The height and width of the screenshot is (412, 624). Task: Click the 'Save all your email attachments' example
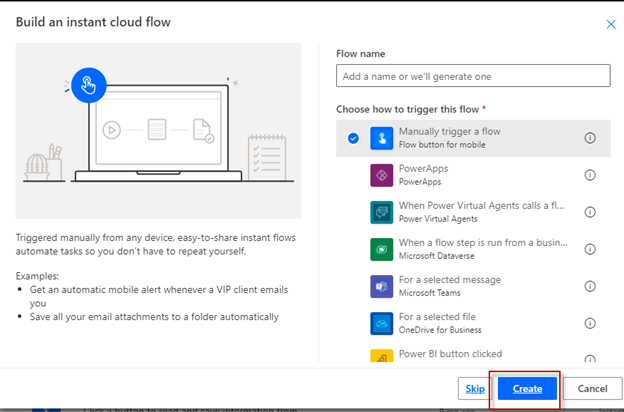point(154,317)
